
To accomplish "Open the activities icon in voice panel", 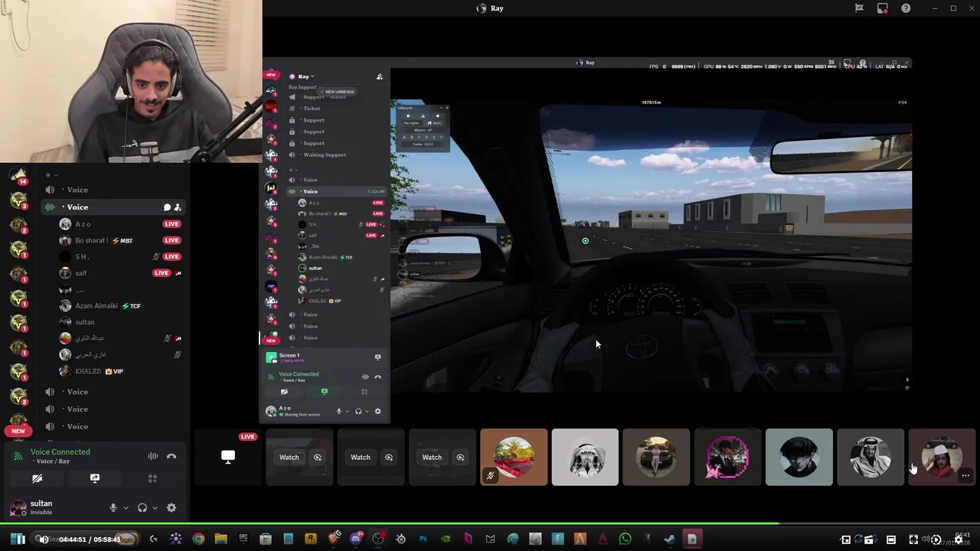I will coord(152,478).
